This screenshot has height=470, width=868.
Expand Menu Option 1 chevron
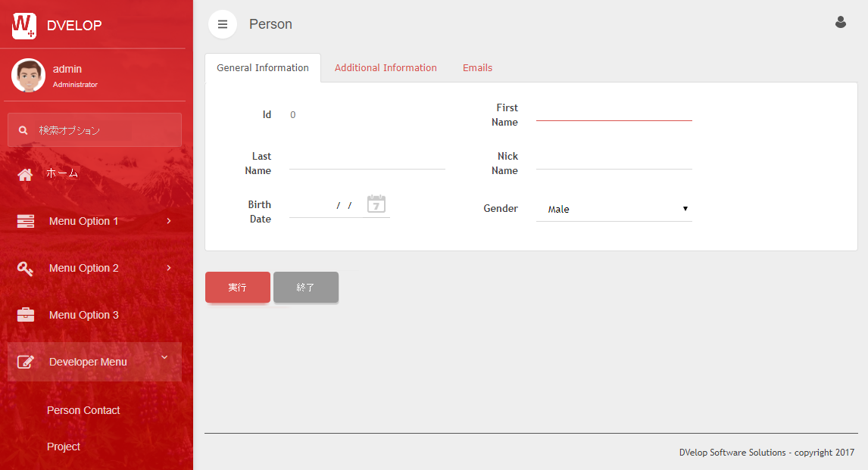(168, 221)
